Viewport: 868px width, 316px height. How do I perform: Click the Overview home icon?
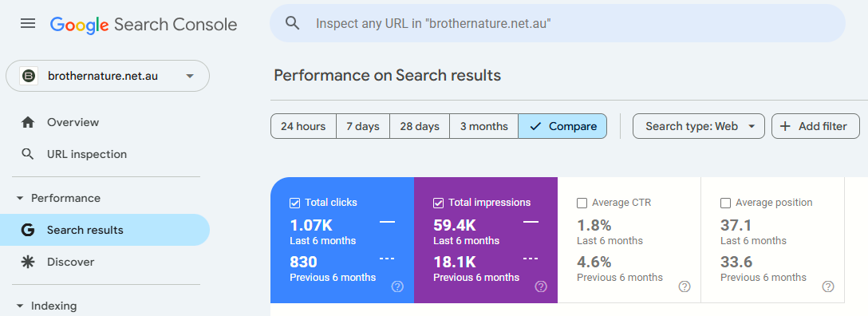point(28,122)
